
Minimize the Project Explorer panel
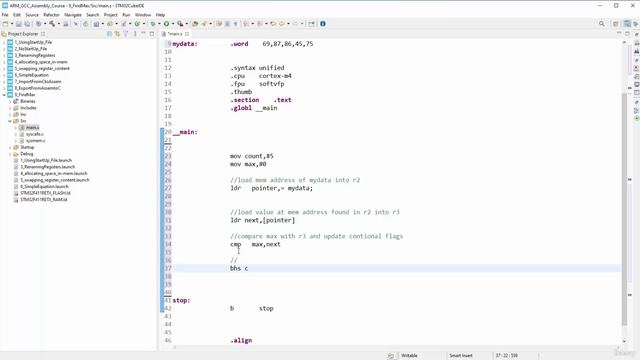143,34
